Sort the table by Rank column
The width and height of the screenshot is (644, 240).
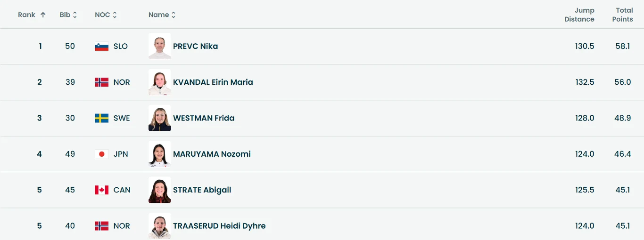[43, 15]
